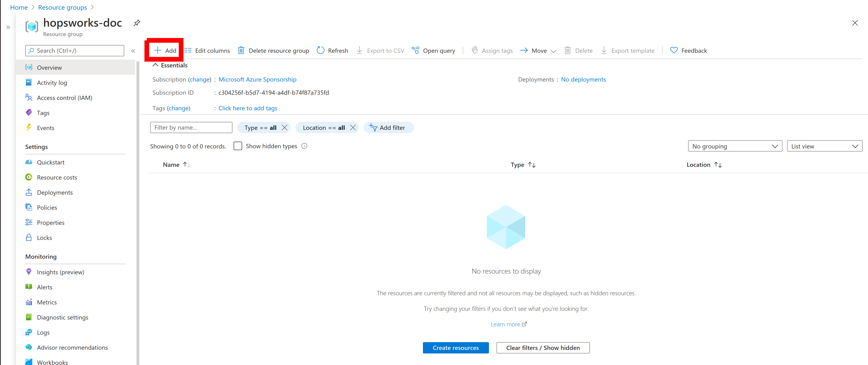The height and width of the screenshot is (365, 868).
Task: Click the Create resources button
Action: pyautogui.click(x=455, y=348)
